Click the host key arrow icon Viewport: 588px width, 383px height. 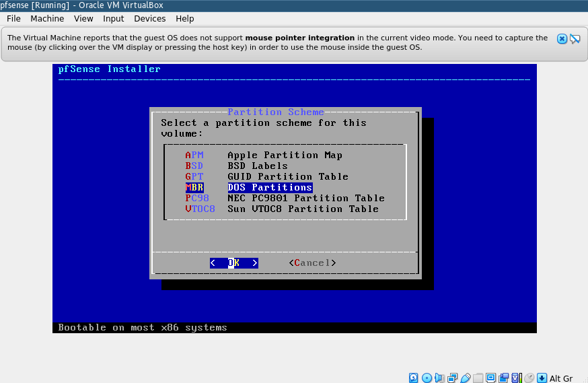[542, 378]
